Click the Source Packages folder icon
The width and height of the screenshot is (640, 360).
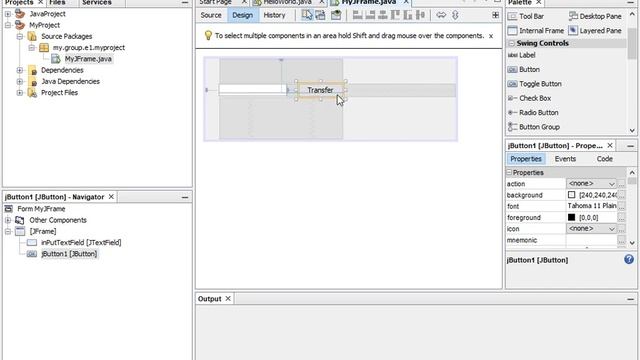(32, 36)
